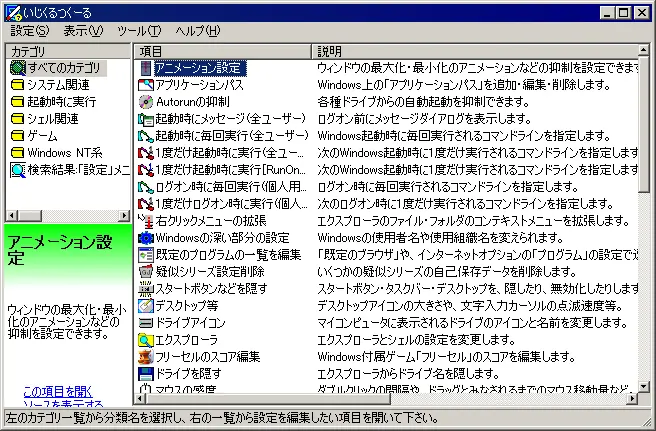Click category pane scroll right arrow
Viewport: 656px width, 431px height.
(124, 216)
